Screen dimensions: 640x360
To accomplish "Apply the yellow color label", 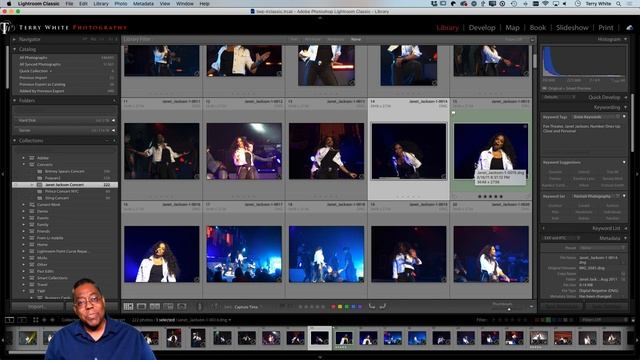I will (340, 307).
